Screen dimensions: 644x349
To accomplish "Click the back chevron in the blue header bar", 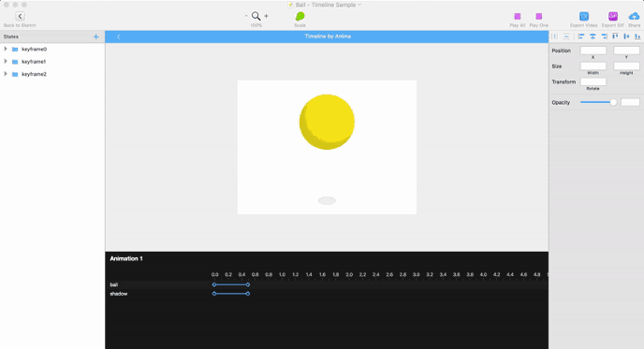I will point(119,36).
